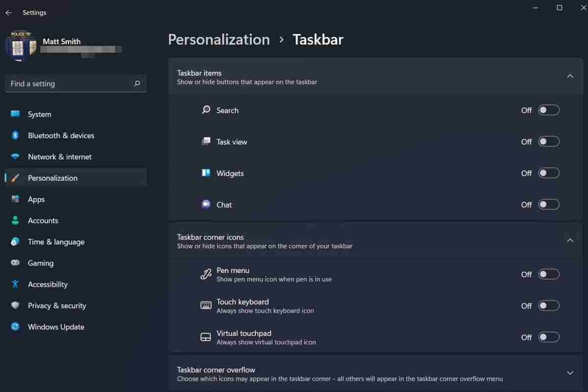Click the Privacy & security shield icon
This screenshot has height=392, width=588.
[15, 306]
